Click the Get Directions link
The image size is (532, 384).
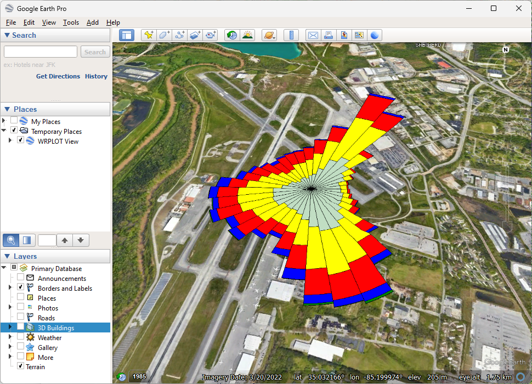tap(58, 76)
